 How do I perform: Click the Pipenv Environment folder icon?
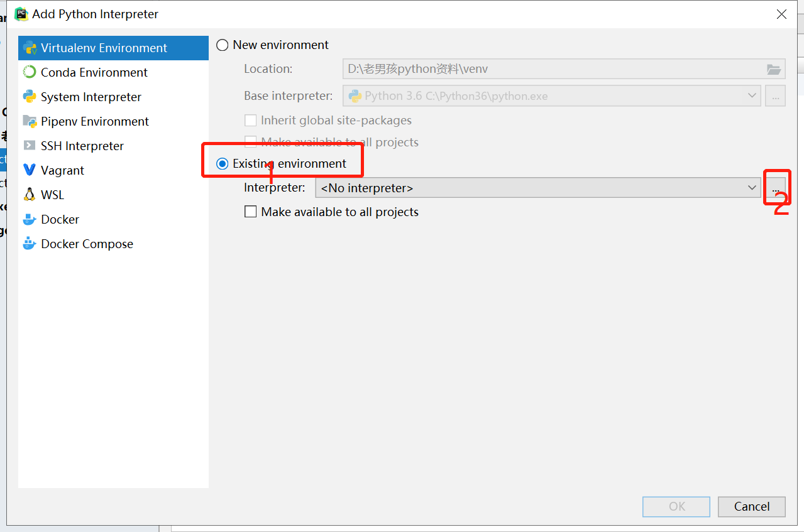click(x=30, y=121)
